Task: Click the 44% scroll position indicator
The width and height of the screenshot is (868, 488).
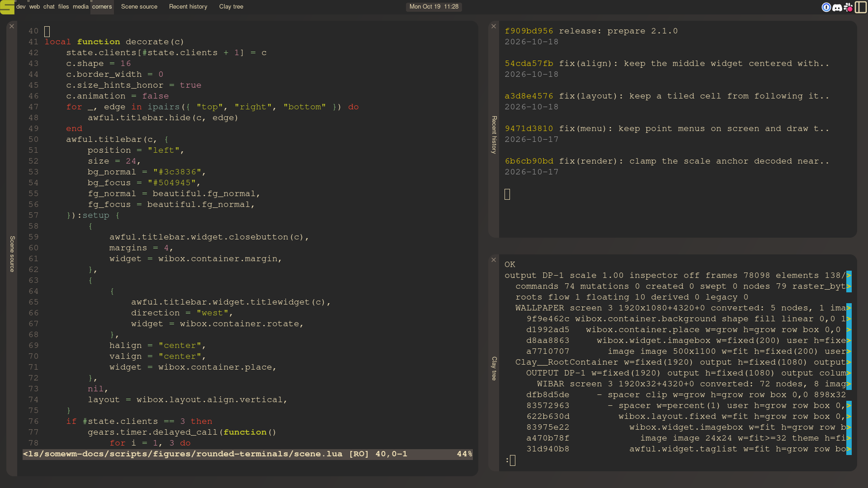Action: 464,454
